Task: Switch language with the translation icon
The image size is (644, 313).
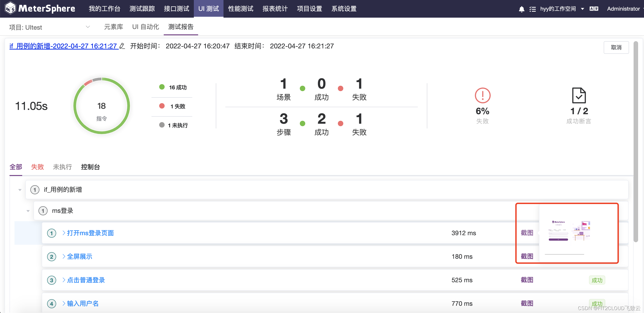Action: pos(594,9)
